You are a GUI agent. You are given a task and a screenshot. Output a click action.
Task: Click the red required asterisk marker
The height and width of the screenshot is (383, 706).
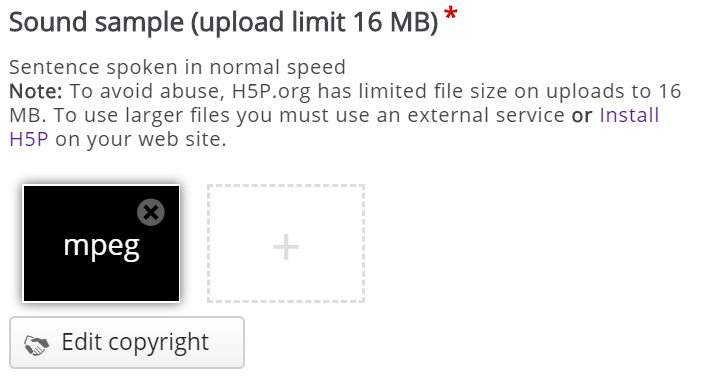point(450,14)
